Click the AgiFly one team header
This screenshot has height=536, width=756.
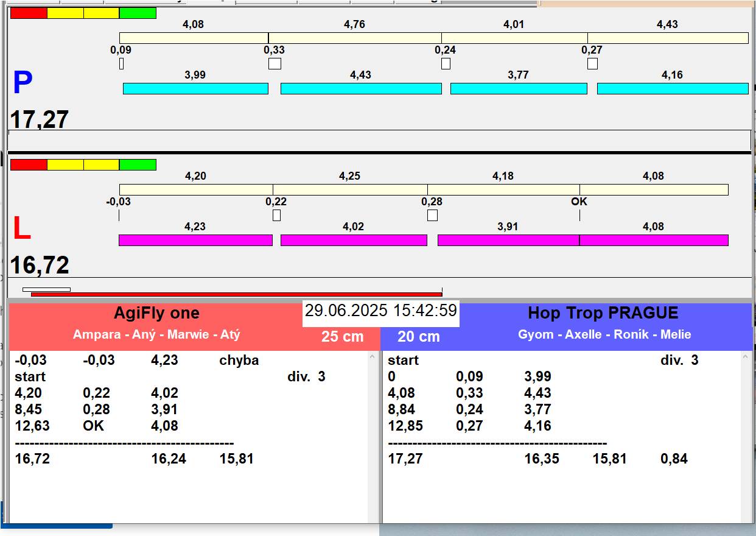tap(156, 313)
